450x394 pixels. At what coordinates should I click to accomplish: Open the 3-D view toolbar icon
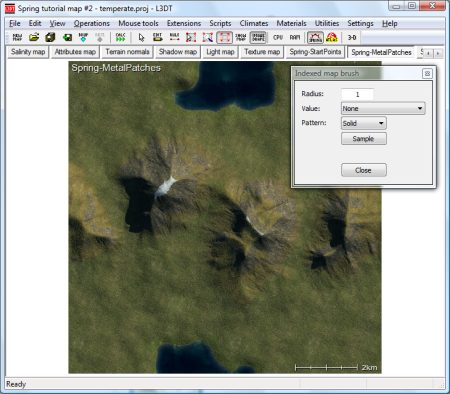tap(352, 37)
